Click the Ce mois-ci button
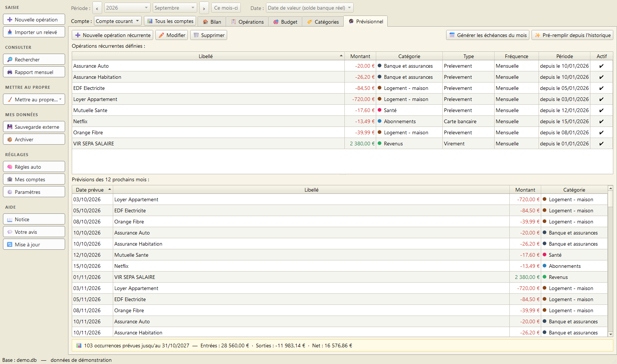 click(226, 8)
